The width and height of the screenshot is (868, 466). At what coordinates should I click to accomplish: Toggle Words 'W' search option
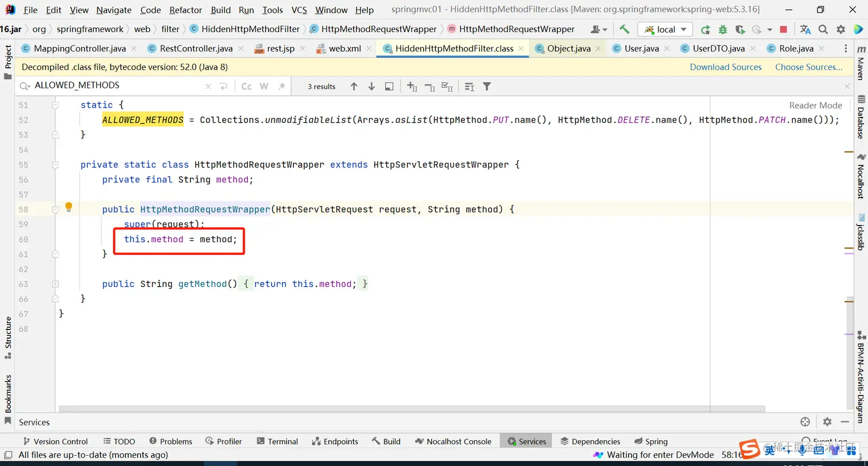pyautogui.click(x=264, y=86)
